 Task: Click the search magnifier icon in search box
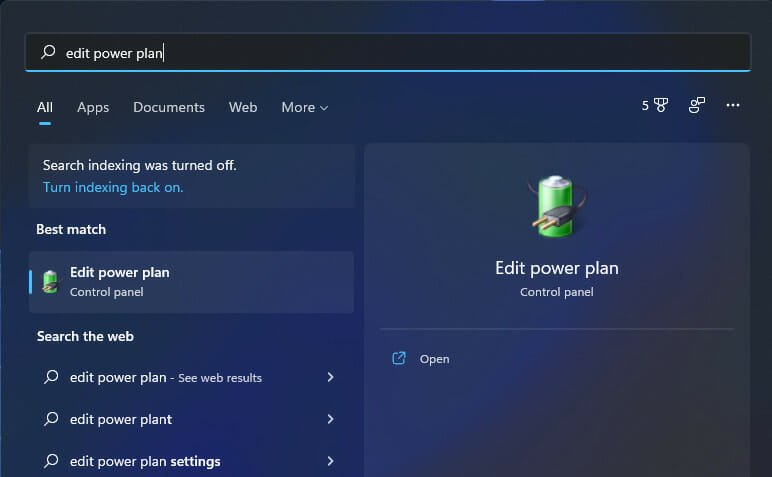[48, 51]
